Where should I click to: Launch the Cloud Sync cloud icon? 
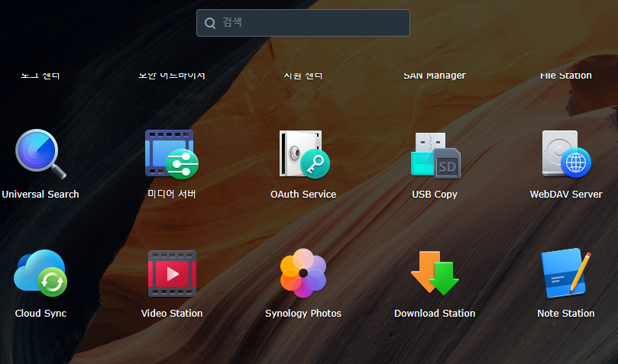pos(40,272)
